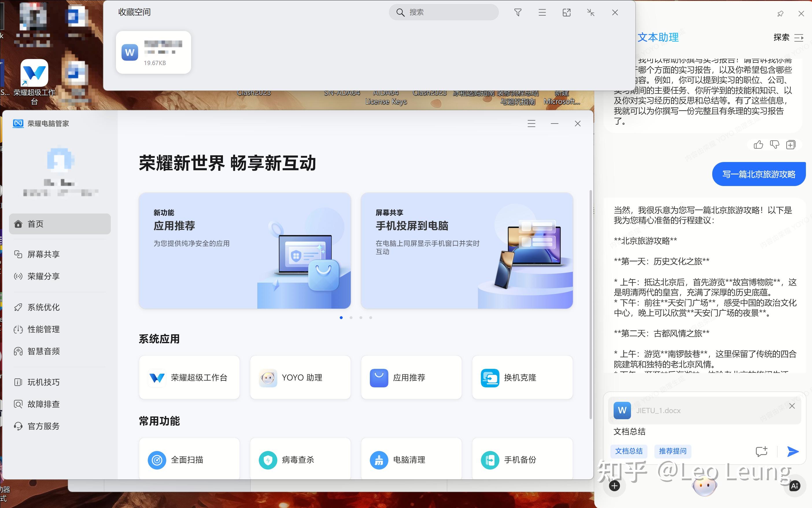The width and height of the screenshot is (812, 508).
Task: Click the scrollbar in 荣耀电脑管家 main pane
Action: coord(591,304)
